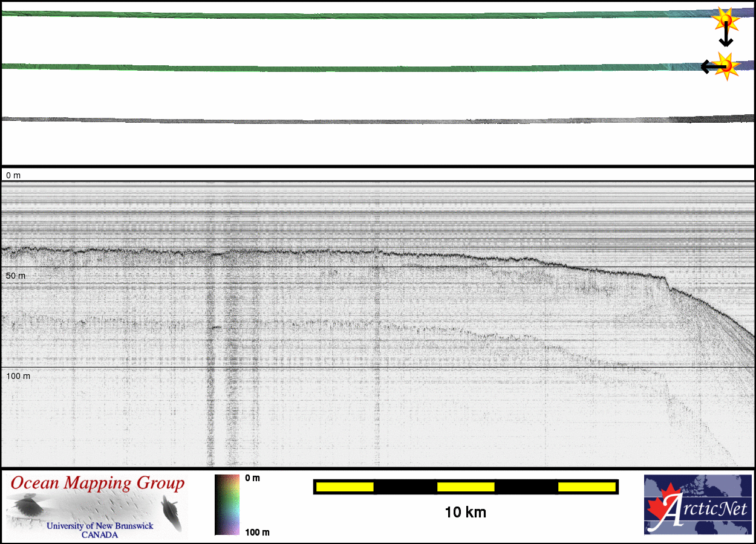This screenshot has height=544, width=756.
Task: Click the 0 m profile depth label
Action: [x=13, y=175]
